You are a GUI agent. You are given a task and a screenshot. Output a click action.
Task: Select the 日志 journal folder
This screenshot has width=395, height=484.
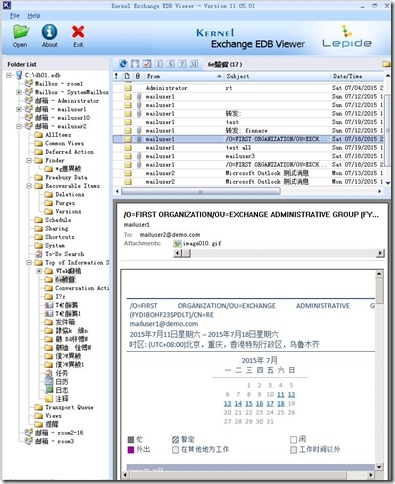click(62, 390)
